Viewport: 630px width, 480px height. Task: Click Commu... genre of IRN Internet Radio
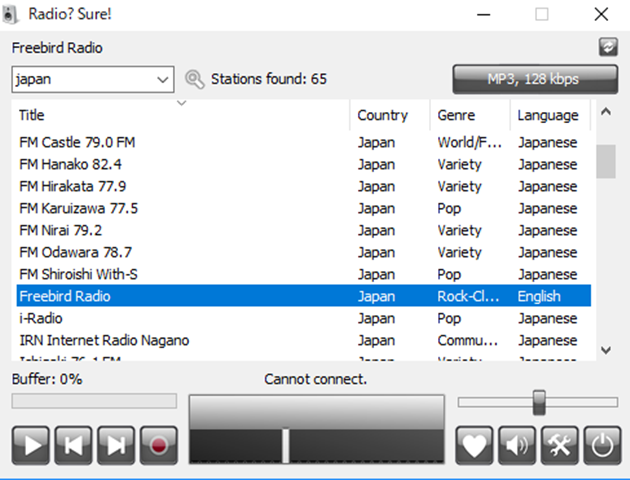point(468,341)
